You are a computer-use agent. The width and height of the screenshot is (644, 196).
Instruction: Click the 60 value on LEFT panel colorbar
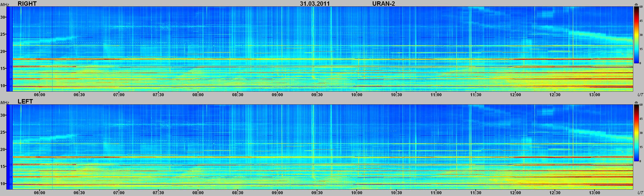(x=641, y=105)
